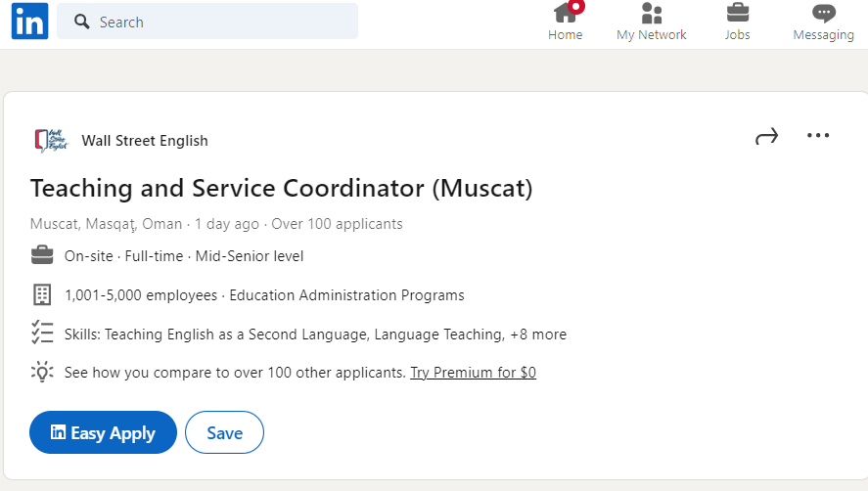Open the My Network people icon
This screenshot has height=491, width=868.
(652, 13)
